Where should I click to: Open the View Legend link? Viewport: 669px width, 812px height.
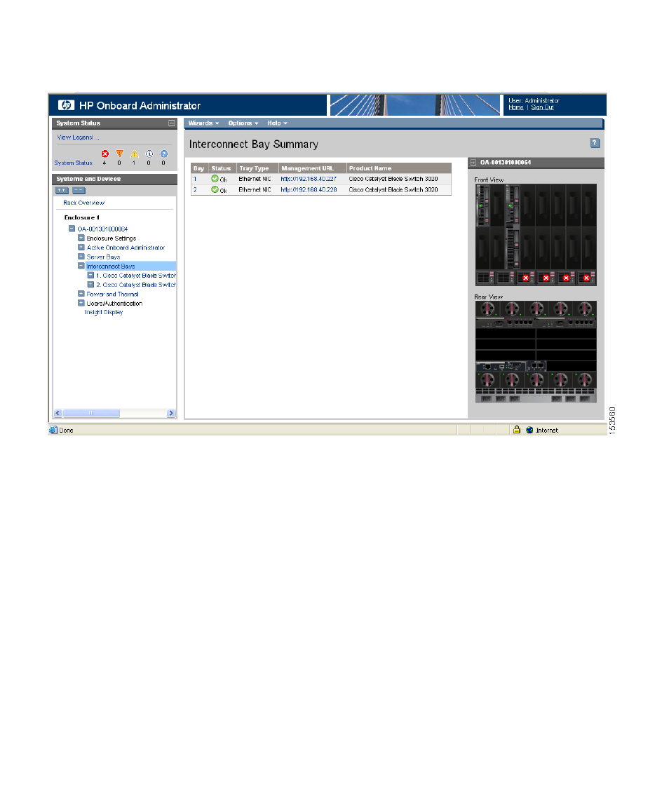(x=78, y=137)
